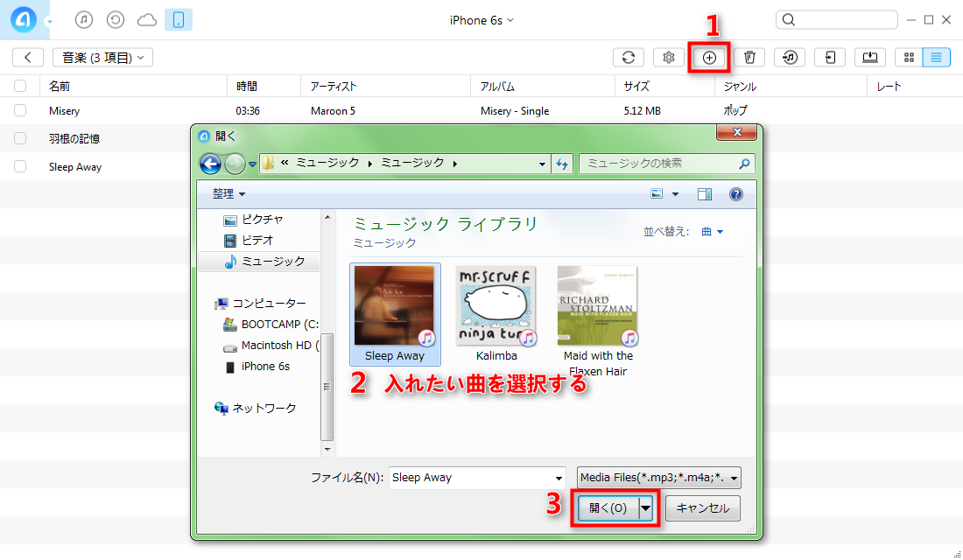The width and height of the screenshot is (963, 560).
Task: Change file view mode icon in dialog
Action: (x=657, y=194)
